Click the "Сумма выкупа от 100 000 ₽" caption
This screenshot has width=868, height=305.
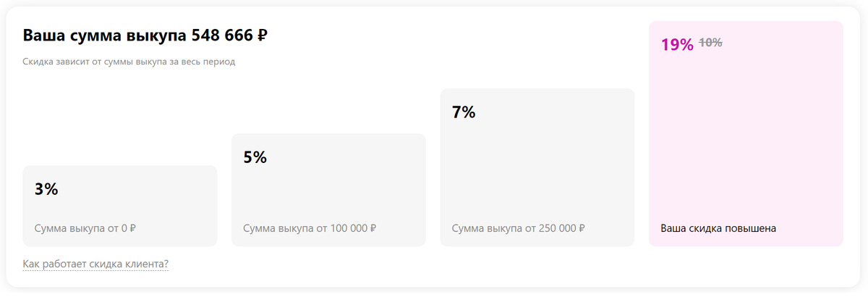pos(310,228)
